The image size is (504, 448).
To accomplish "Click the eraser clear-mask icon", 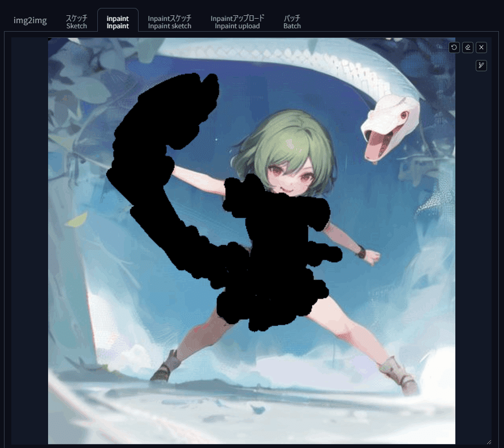I will [x=468, y=48].
